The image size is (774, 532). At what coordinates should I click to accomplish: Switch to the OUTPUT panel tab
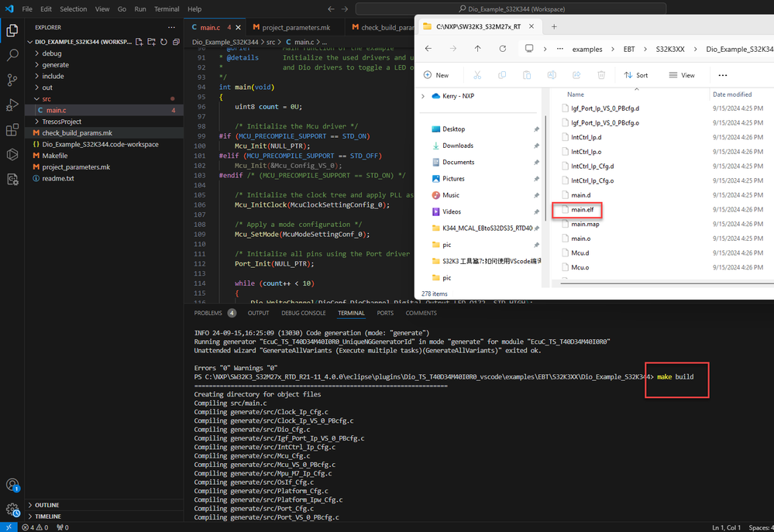pyautogui.click(x=258, y=313)
